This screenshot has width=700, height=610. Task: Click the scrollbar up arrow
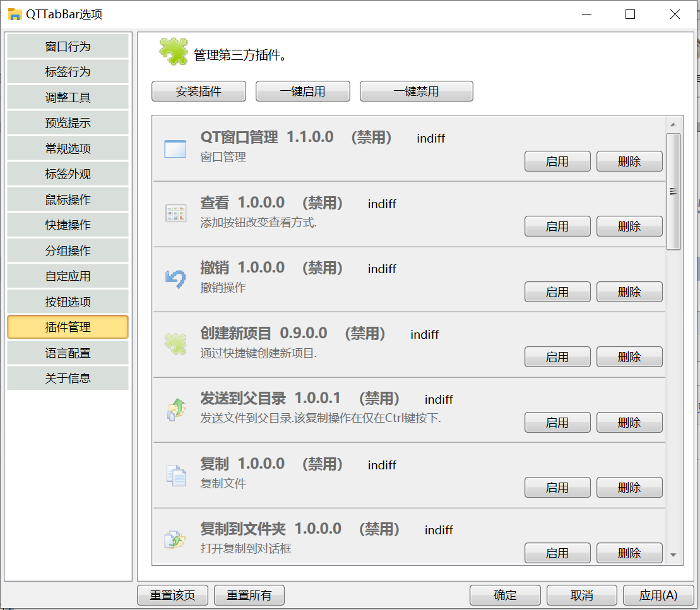point(673,124)
